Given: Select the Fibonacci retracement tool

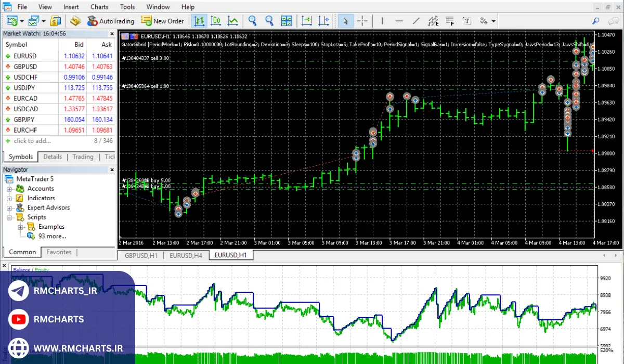Looking at the screenshot, I should pos(450,21).
